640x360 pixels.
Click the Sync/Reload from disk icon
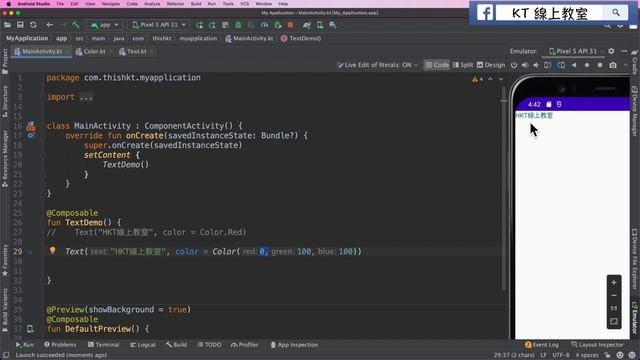tap(33, 25)
